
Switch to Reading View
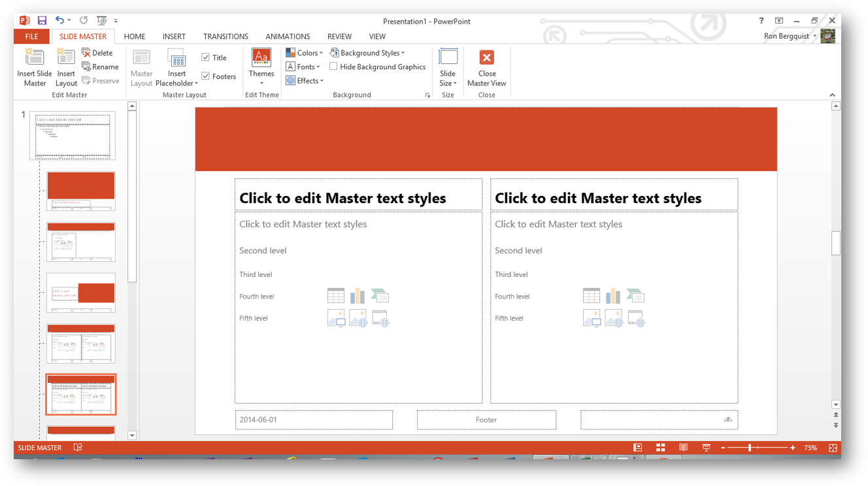click(x=683, y=447)
